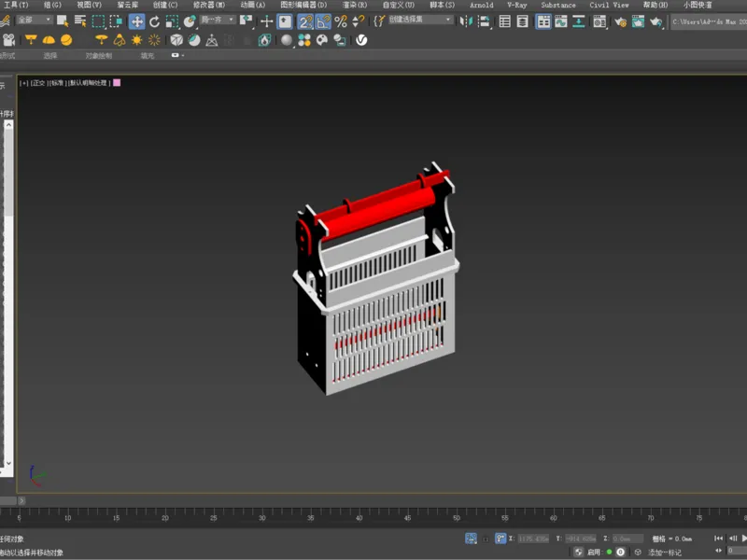Open Select by Name list
Screen dimensions: 747x560
point(80,21)
